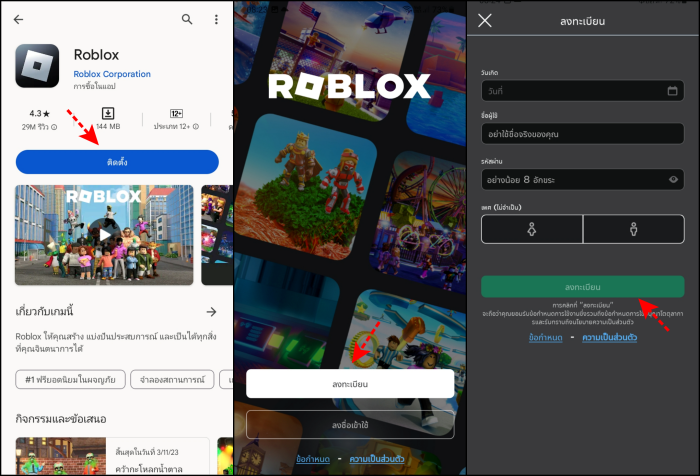This screenshot has width=700, height=476.
Task: Click the วันที่ birthday field
Action: coord(583,91)
